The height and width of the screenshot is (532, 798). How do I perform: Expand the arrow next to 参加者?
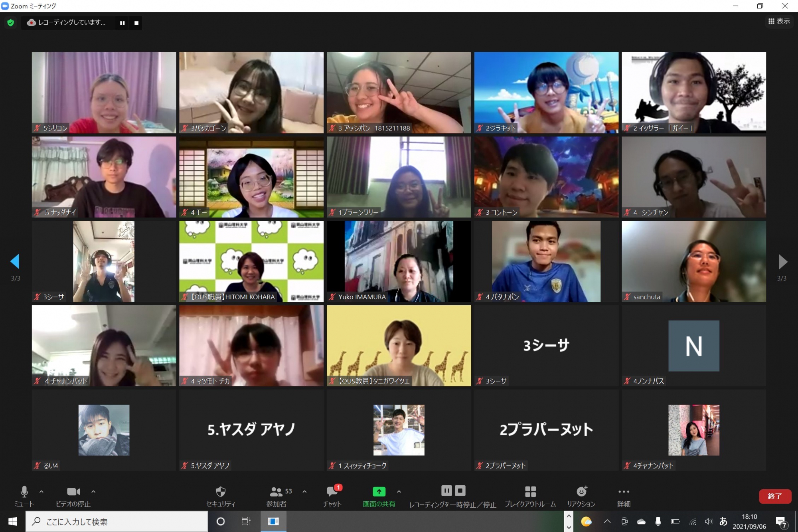point(304,492)
